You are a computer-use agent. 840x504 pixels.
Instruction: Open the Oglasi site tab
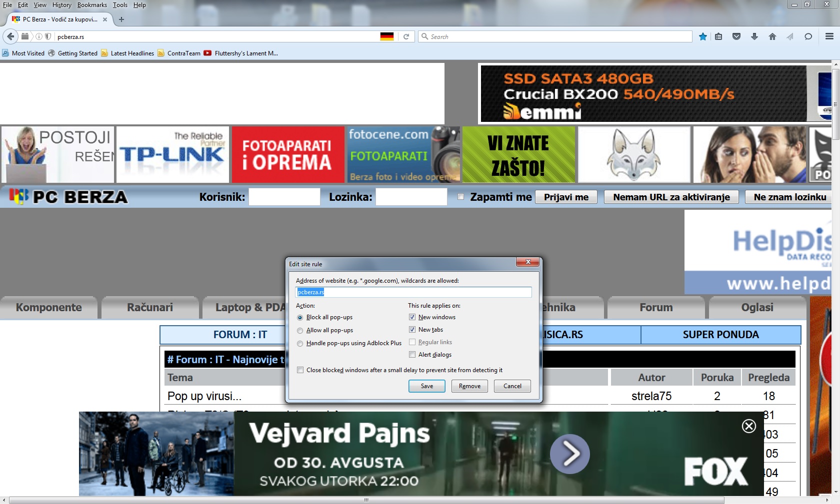tap(757, 307)
